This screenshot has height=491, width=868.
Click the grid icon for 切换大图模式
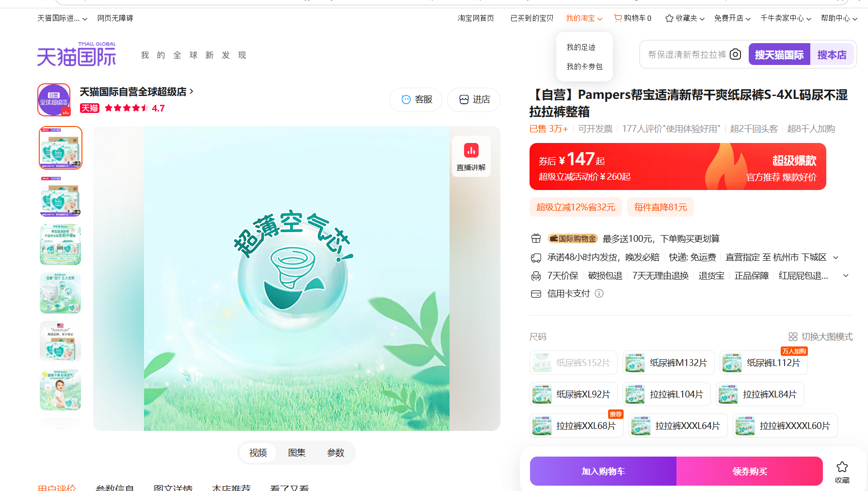click(793, 337)
